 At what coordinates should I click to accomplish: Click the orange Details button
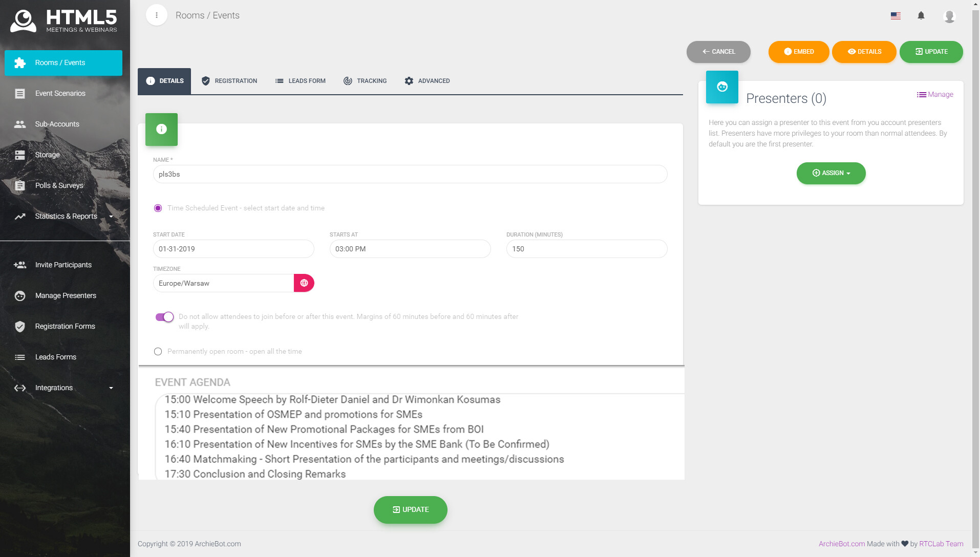[x=864, y=52]
